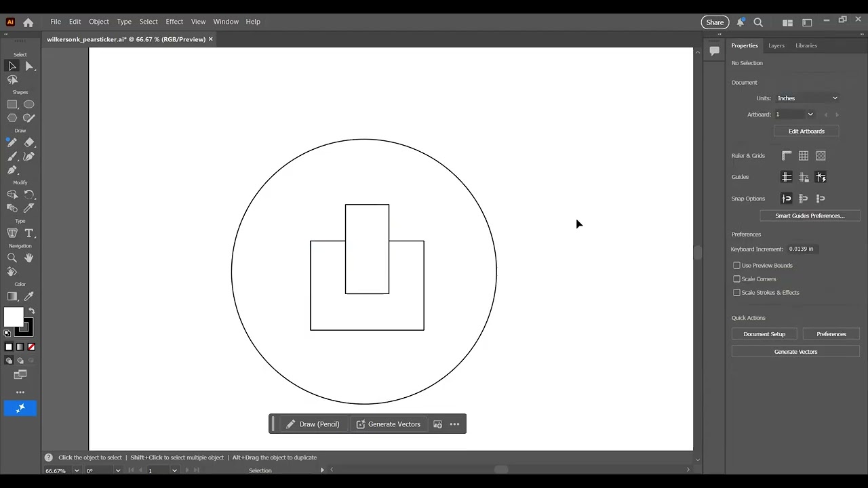The image size is (868, 488).
Task: Click the Document Setup button
Action: (764, 334)
